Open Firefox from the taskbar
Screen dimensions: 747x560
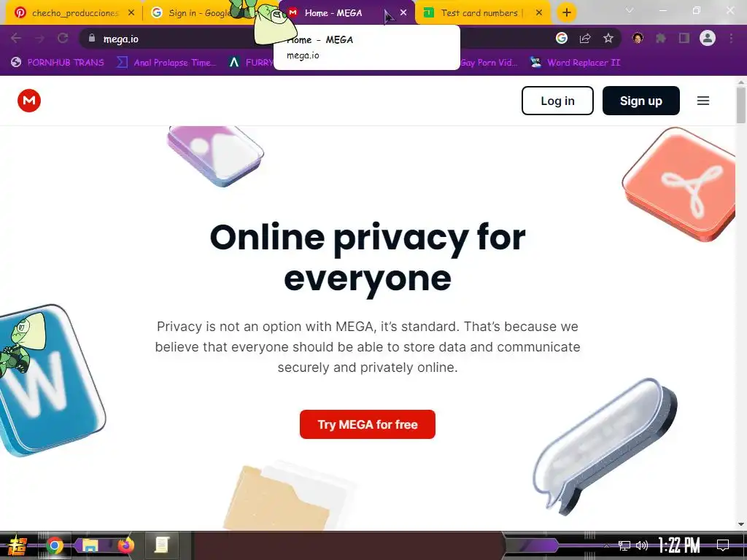(125, 545)
